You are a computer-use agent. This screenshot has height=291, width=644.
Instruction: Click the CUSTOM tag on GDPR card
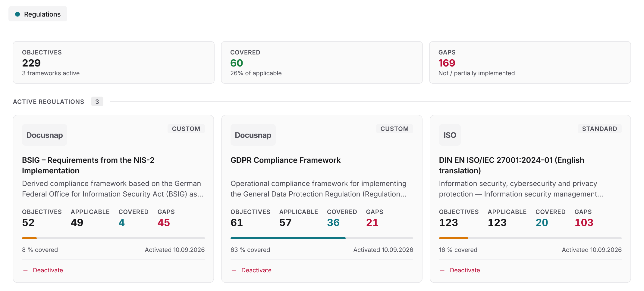point(394,129)
